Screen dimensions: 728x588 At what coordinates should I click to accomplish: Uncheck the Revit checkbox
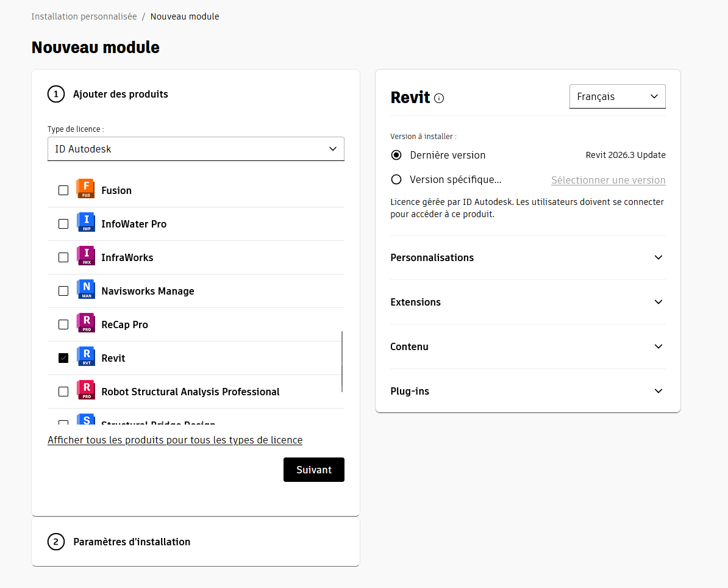pyautogui.click(x=63, y=358)
